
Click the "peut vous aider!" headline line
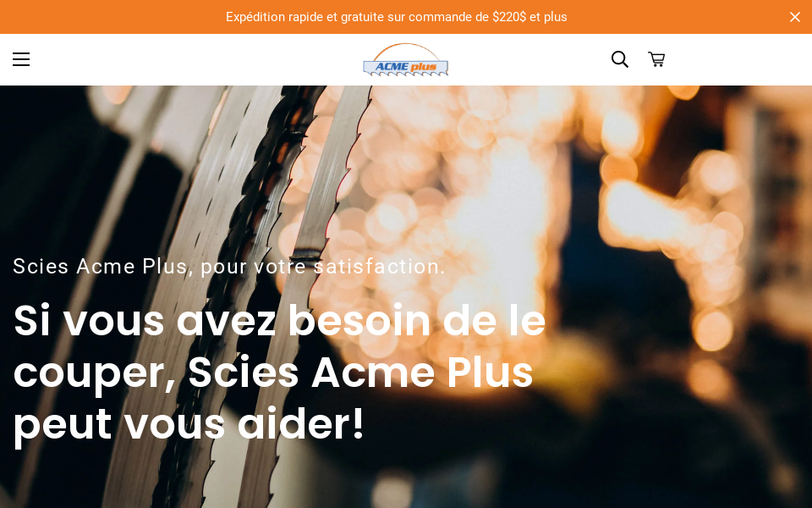[189, 424]
